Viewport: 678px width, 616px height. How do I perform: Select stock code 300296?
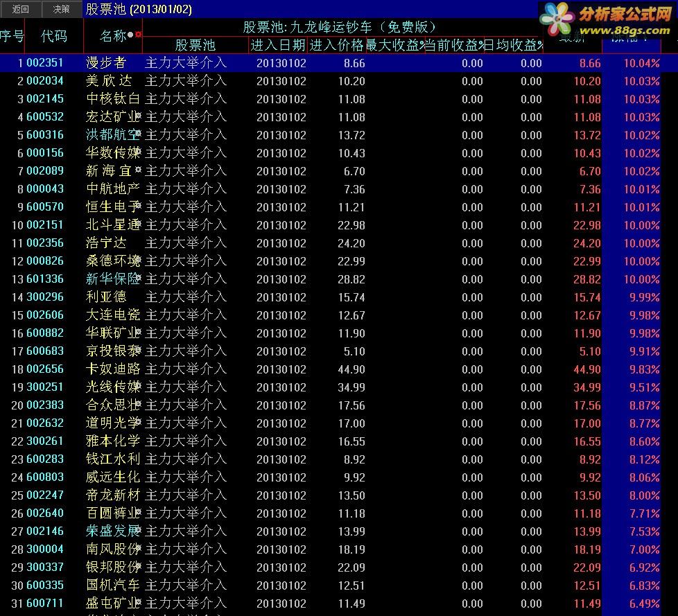[x=45, y=297]
